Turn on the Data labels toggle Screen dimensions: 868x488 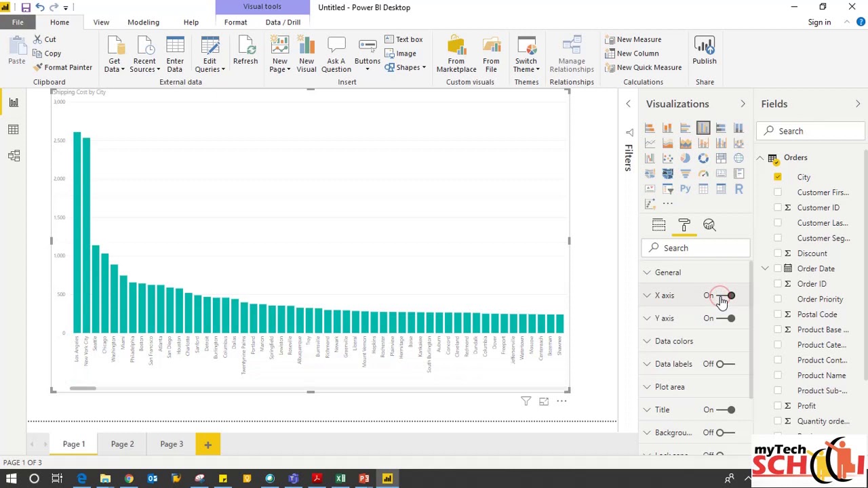click(724, 364)
